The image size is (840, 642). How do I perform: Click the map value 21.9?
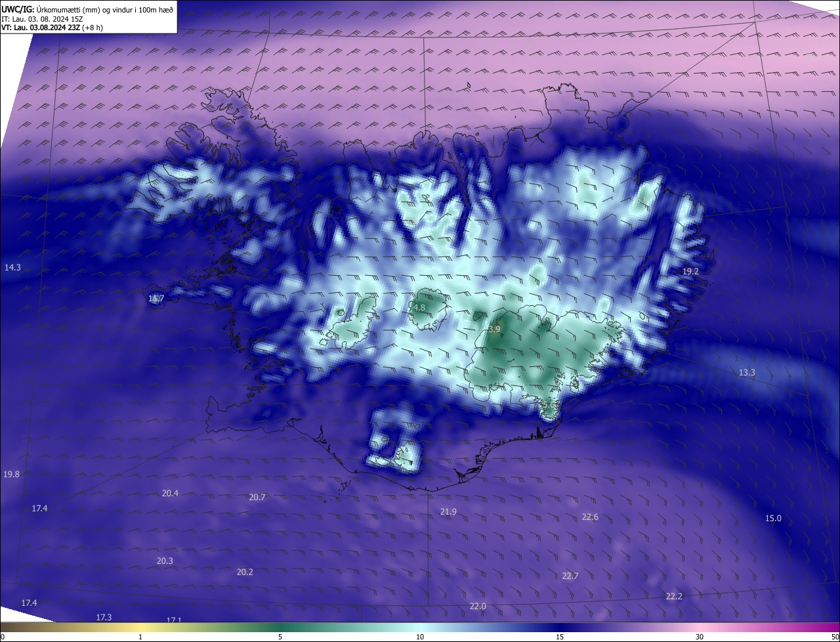(x=448, y=511)
